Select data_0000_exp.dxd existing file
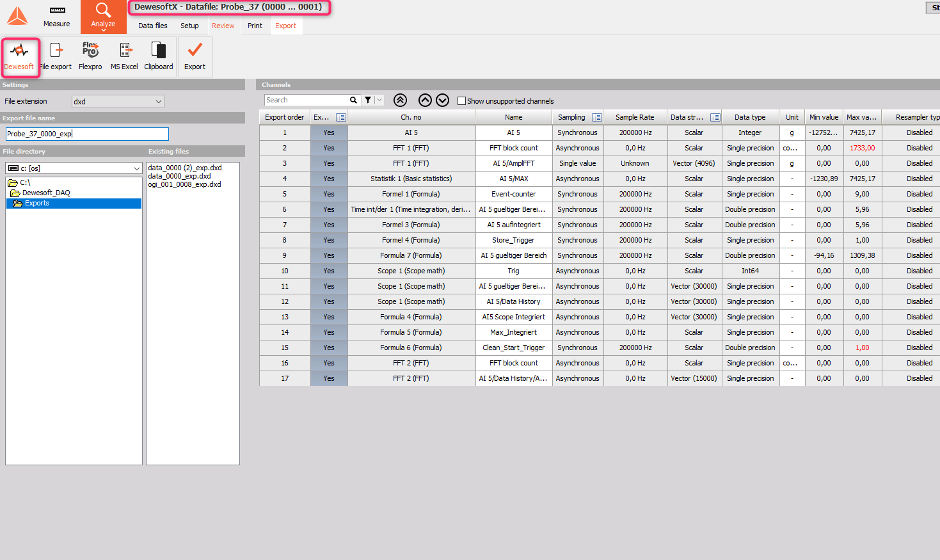 pyautogui.click(x=179, y=176)
